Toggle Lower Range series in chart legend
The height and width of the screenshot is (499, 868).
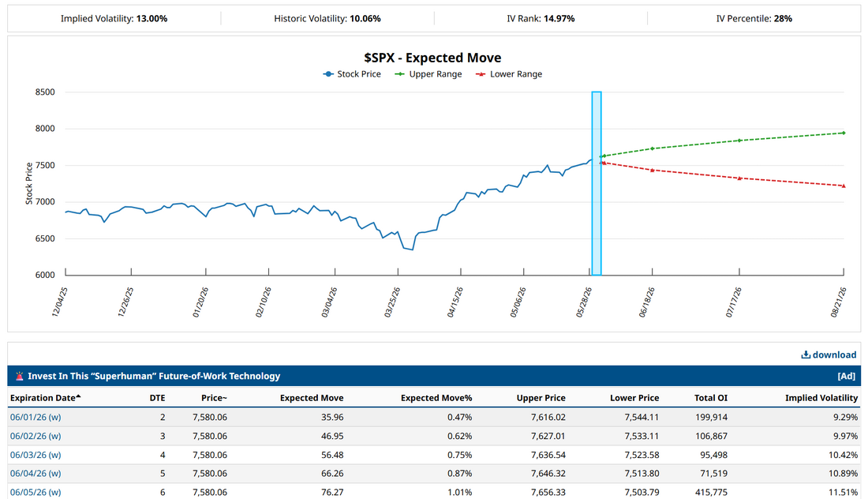(509, 74)
